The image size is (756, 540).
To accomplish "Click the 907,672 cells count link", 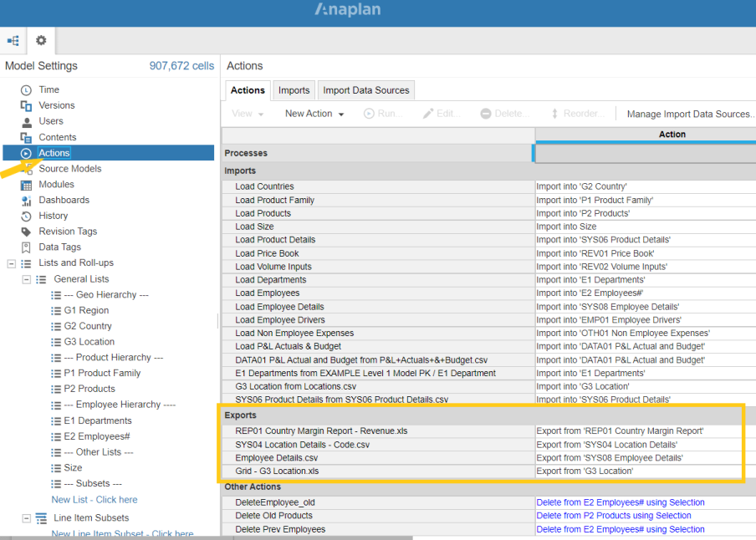I will [181, 66].
